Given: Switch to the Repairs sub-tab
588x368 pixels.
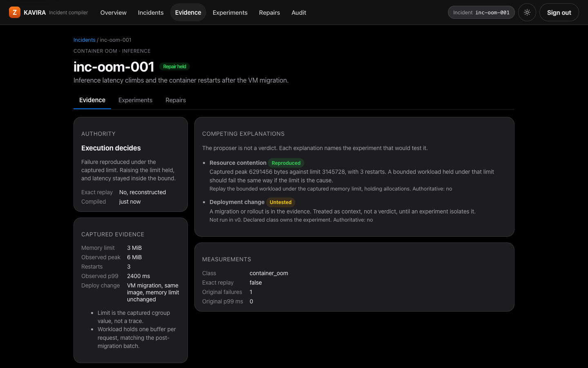Looking at the screenshot, I should (176, 100).
